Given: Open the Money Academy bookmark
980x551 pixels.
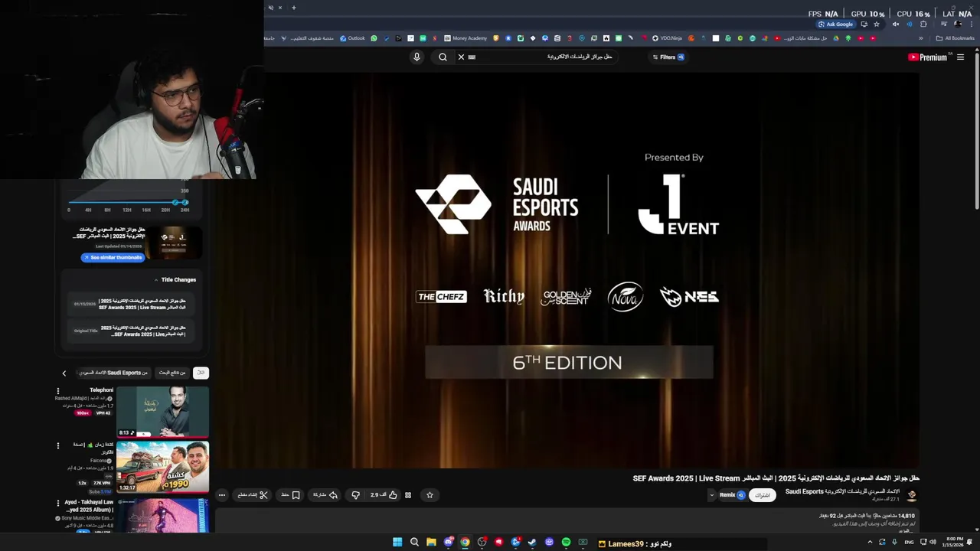Looking at the screenshot, I should [465, 38].
